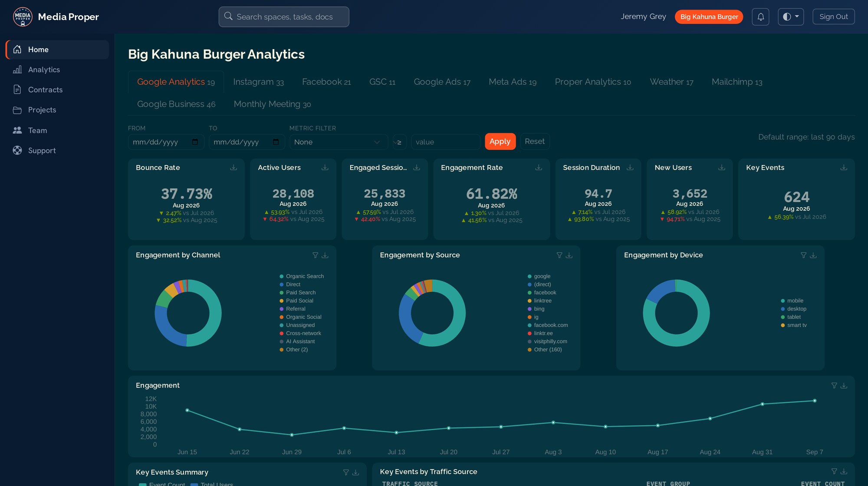Viewport: 868px width, 486px height.
Task: Download the Key Events Summary panel
Action: coord(355,473)
